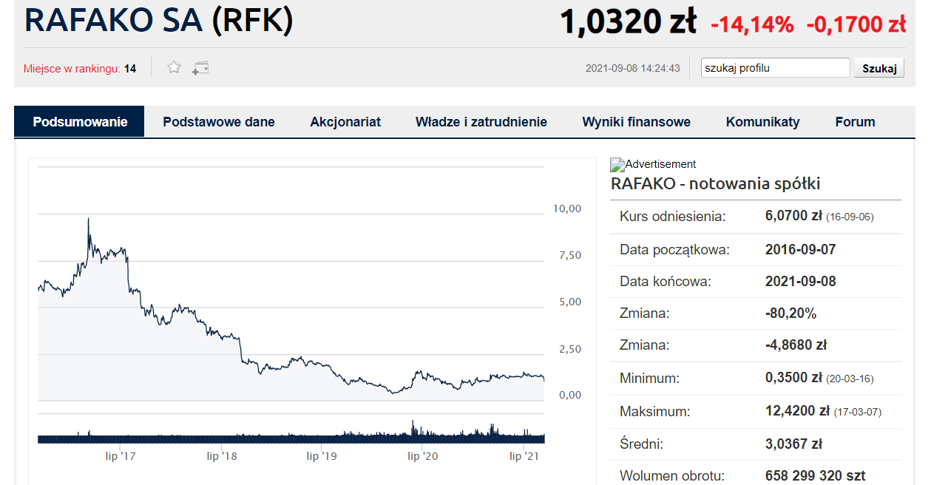This screenshot has height=485, width=948.
Task: Click the 7,50 price axis label
Action: point(570,255)
